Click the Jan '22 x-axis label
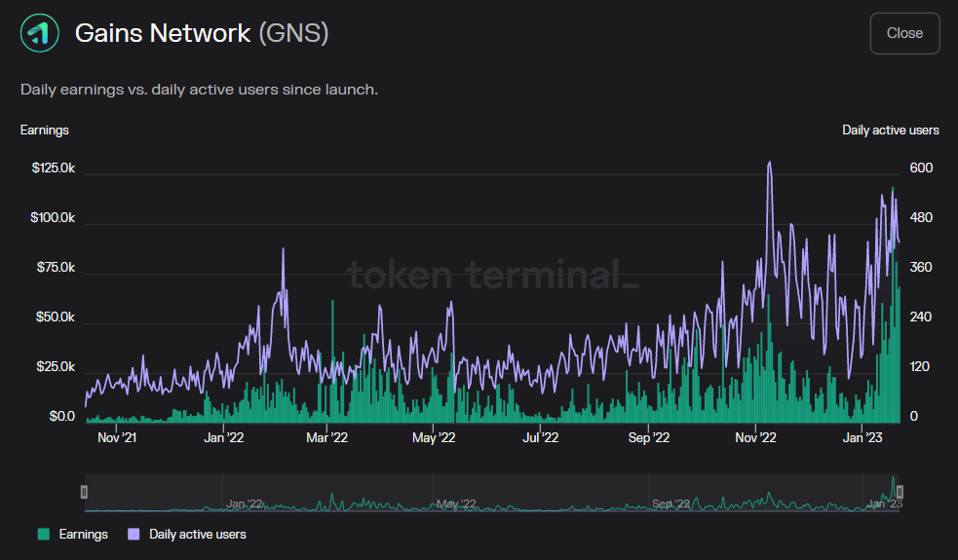Viewport: 958px width, 560px height. [x=223, y=438]
